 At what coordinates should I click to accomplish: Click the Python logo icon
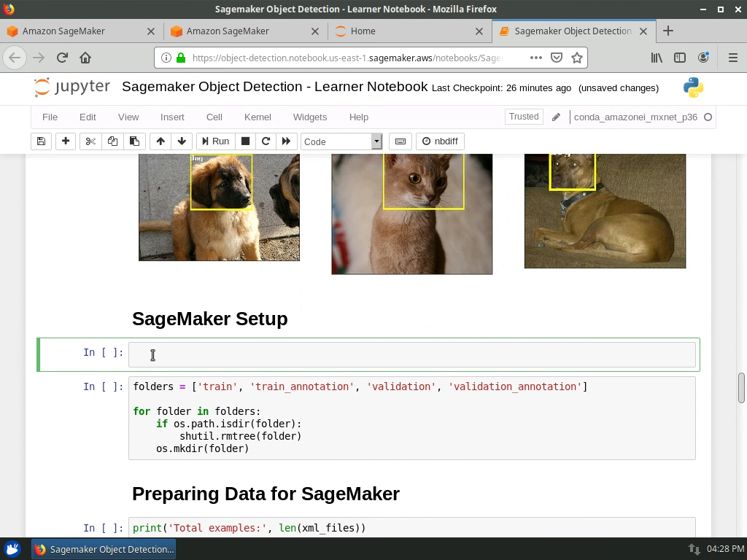pyautogui.click(x=693, y=87)
